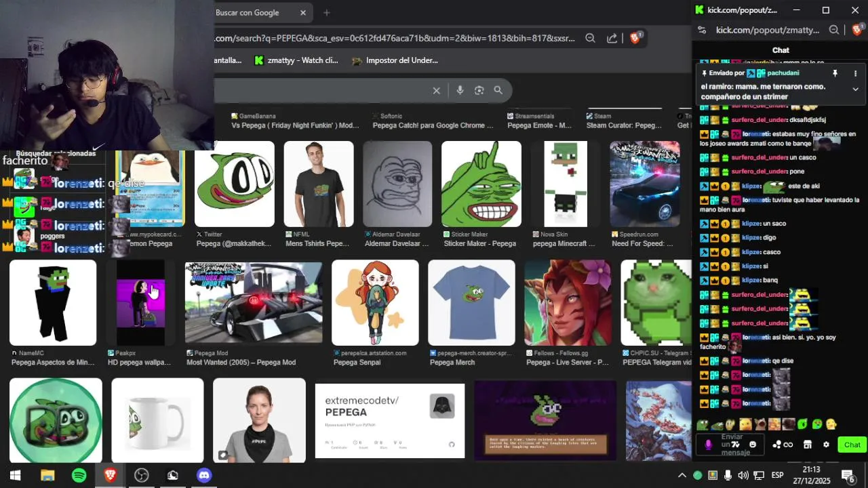Viewport: 868px width, 488px height.
Task: Open volume control in system tray
Action: pos(743,475)
